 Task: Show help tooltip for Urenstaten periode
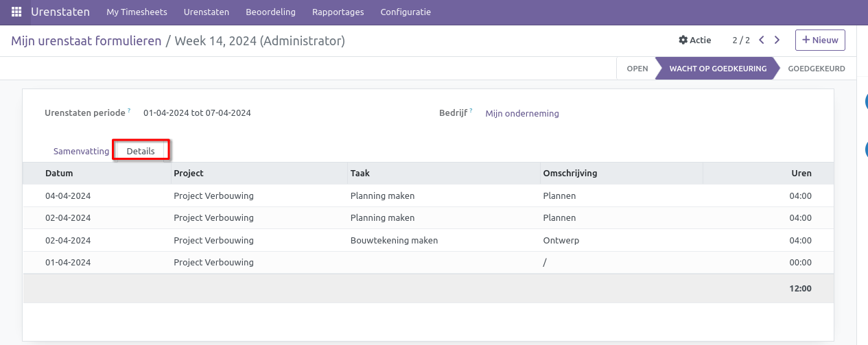(x=129, y=110)
